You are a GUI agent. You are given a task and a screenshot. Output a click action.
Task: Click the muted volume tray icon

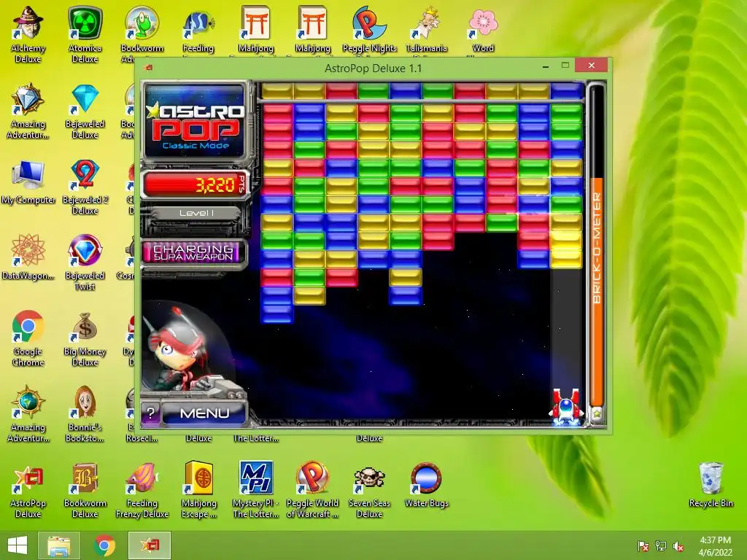678,546
